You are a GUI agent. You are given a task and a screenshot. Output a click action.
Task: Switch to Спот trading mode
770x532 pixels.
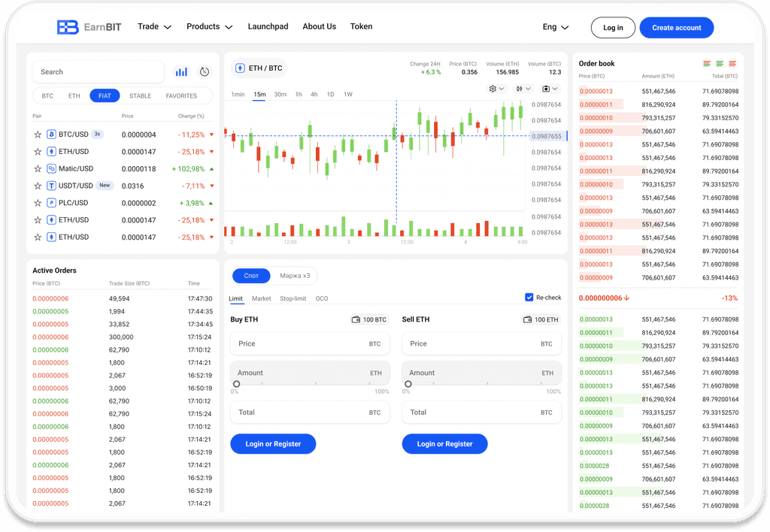coord(251,276)
